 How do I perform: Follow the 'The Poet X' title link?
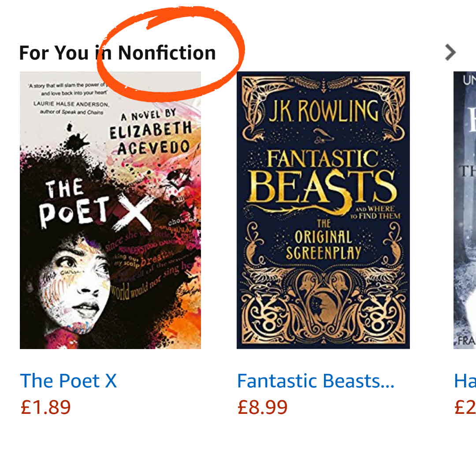68,381
